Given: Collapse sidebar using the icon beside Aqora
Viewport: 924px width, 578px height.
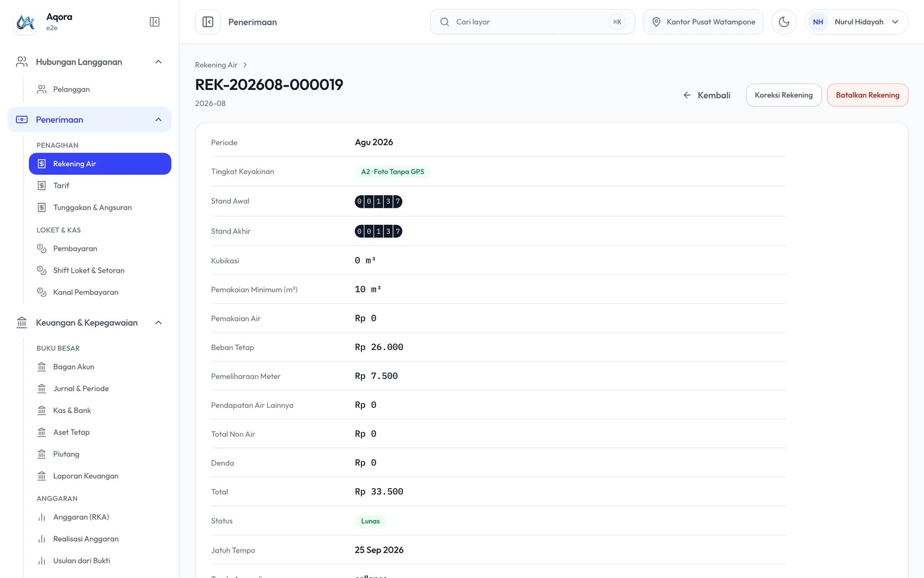Looking at the screenshot, I should 154,22.
